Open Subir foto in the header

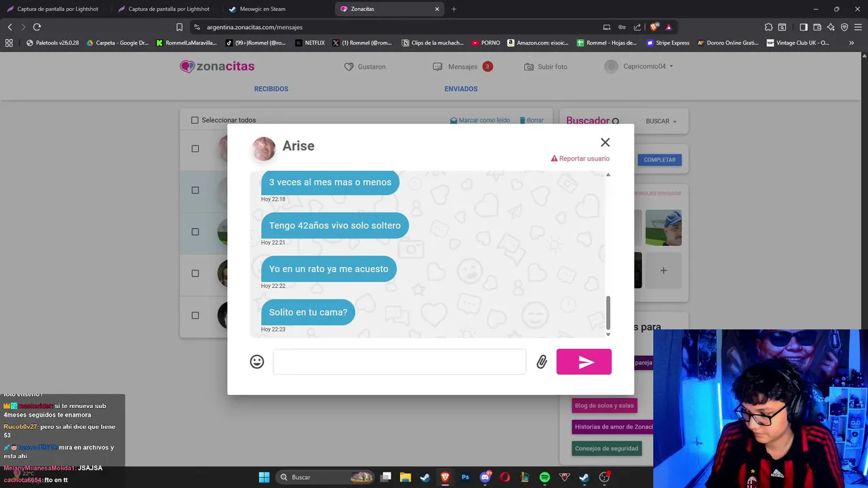tap(546, 67)
